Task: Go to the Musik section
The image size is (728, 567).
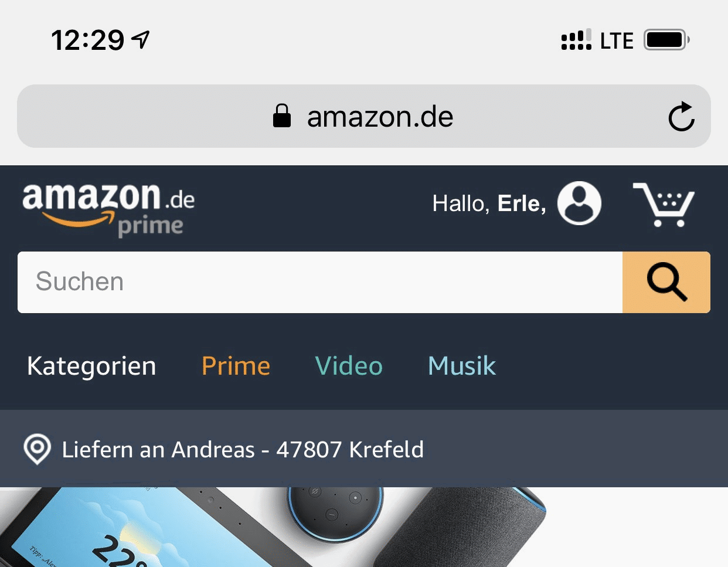Action: coord(462,366)
